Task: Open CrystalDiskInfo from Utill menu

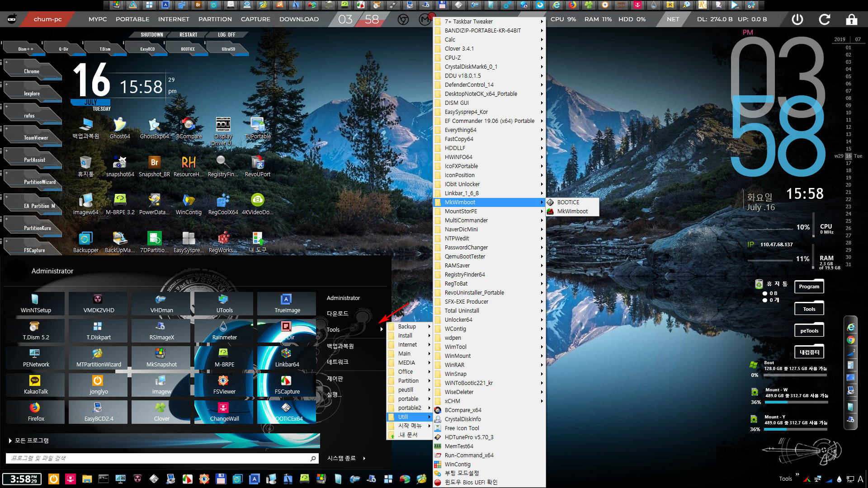Action: tap(489, 419)
